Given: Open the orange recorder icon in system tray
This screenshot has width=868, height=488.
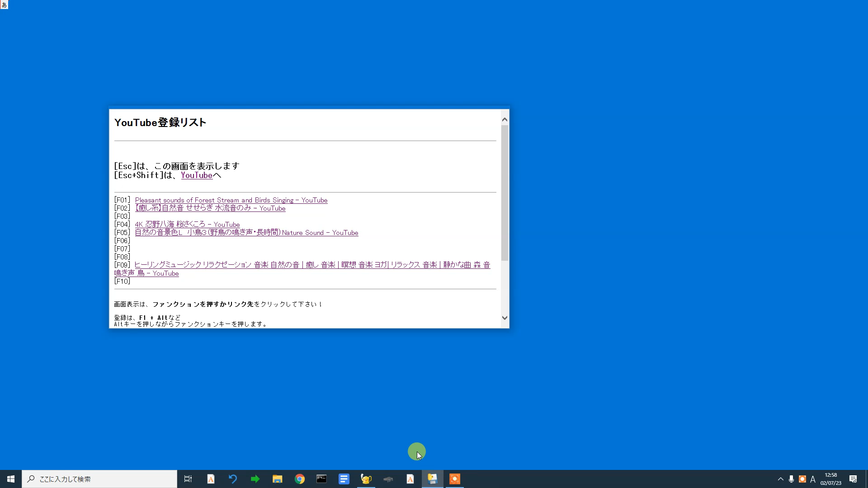Looking at the screenshot, I should pyautogui.click(x=802, y=479).
